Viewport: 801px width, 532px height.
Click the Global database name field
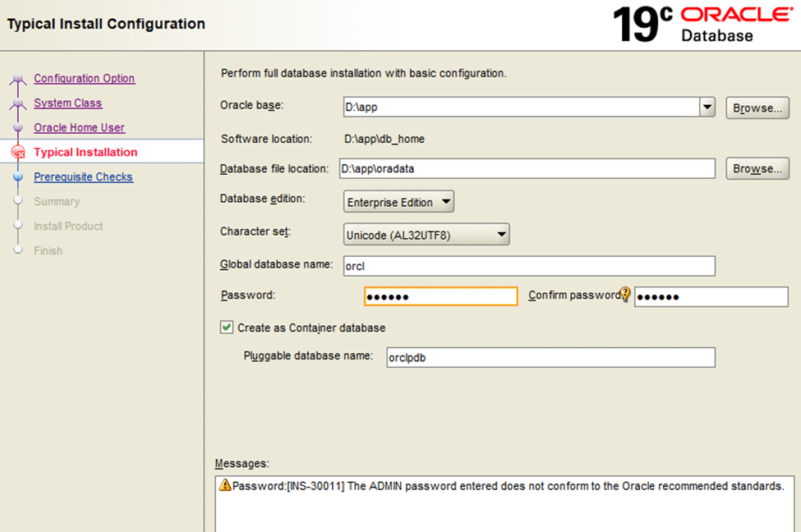529,266
